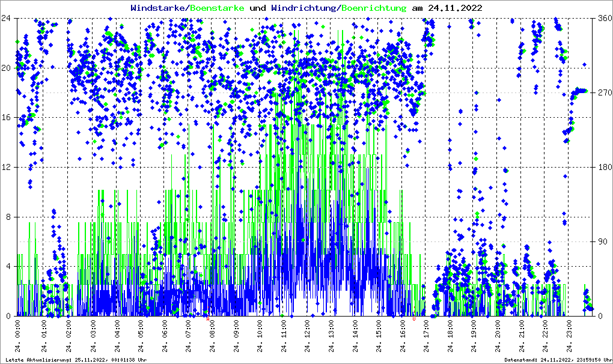Click the 16:00 time axis label
The image size is (613, 364).
click(403, 336)
